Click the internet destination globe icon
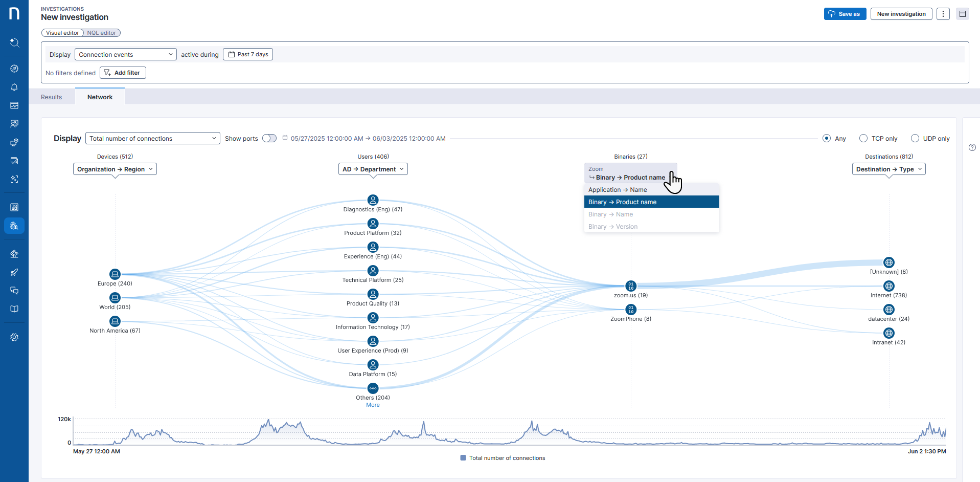Image resolution: width=980 pixels, height=482 pixels. 889,286
